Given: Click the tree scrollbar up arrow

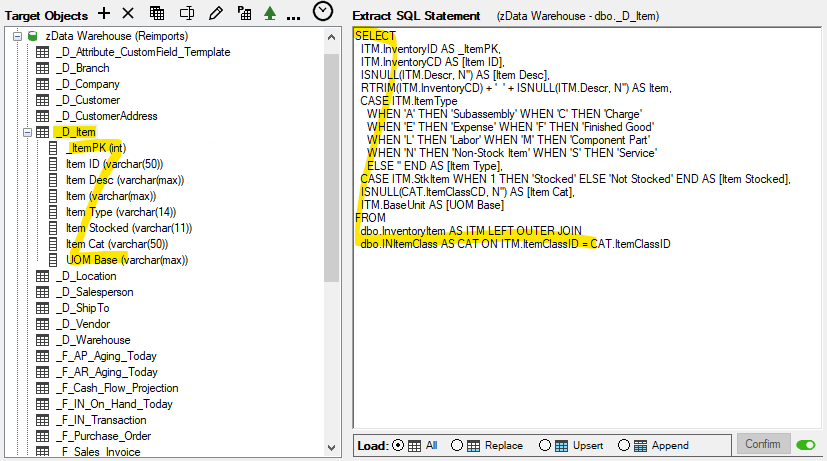Looking at the screenshot, I should pyautogui.click(x=332, y=36).
